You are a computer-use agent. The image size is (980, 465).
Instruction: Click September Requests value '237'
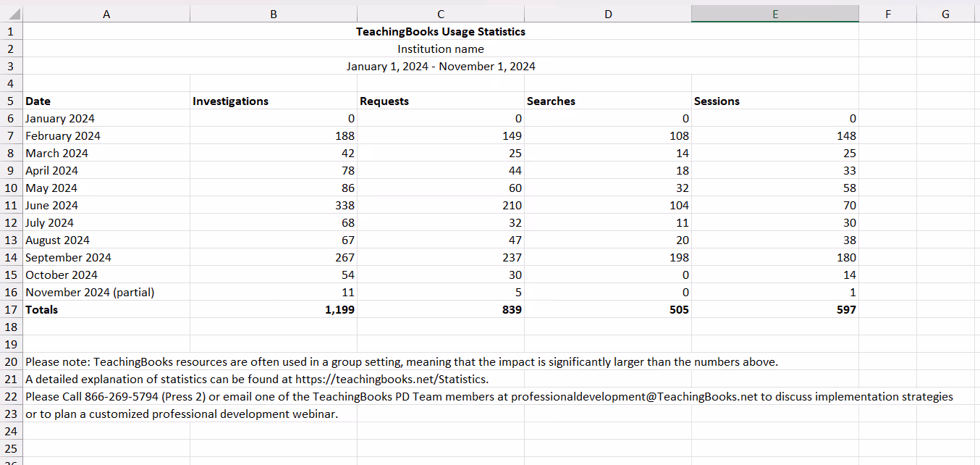pos(441,258)
